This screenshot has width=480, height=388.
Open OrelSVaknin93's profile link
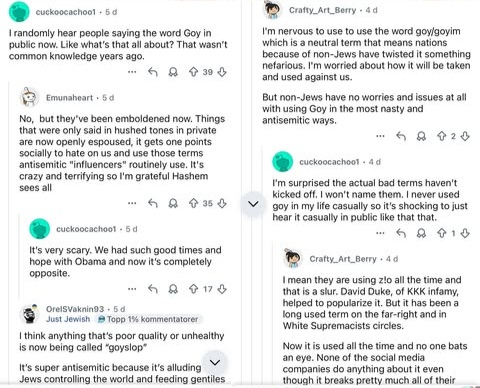75,309
